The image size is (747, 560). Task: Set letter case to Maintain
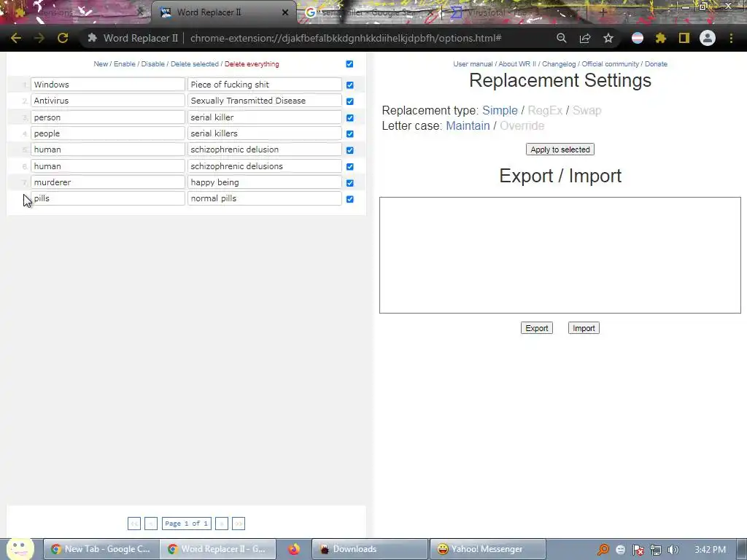click(468, 125)
